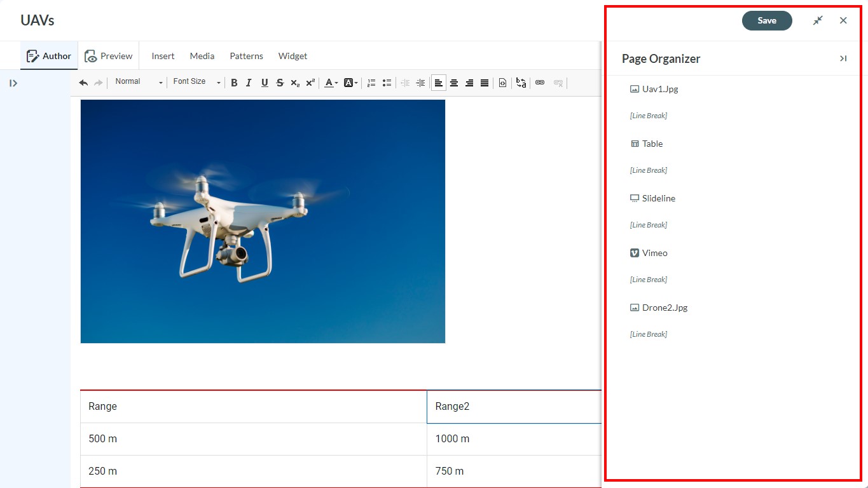Viewport: 868px width, 488px height.
Task: Open the text color picker
Action: coord(331,83)
